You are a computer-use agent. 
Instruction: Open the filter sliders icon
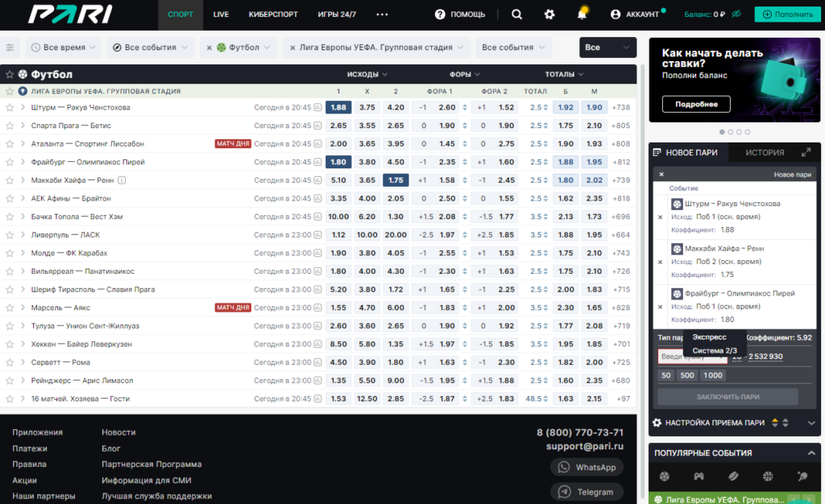point(10,48)
